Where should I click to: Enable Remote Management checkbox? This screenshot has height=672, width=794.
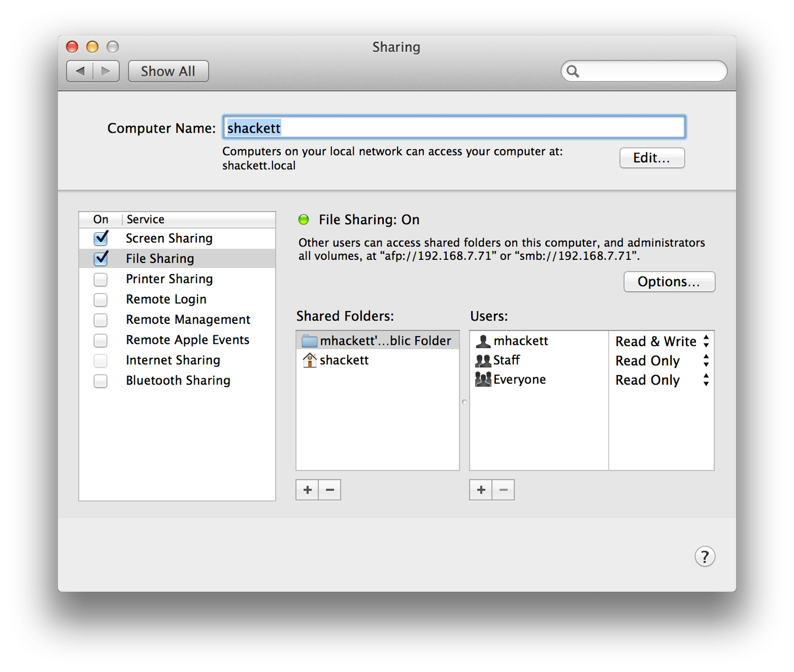pos(101,320)
